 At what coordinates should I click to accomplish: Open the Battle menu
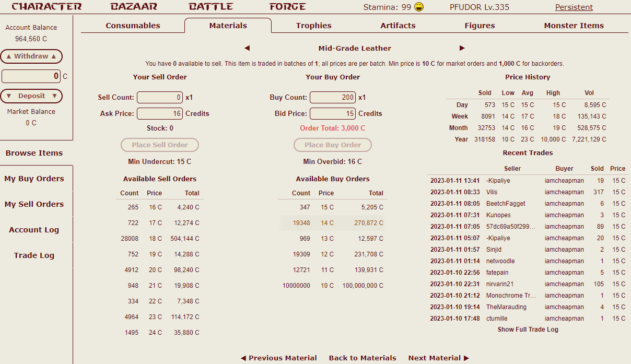click(x=211, y=7)
